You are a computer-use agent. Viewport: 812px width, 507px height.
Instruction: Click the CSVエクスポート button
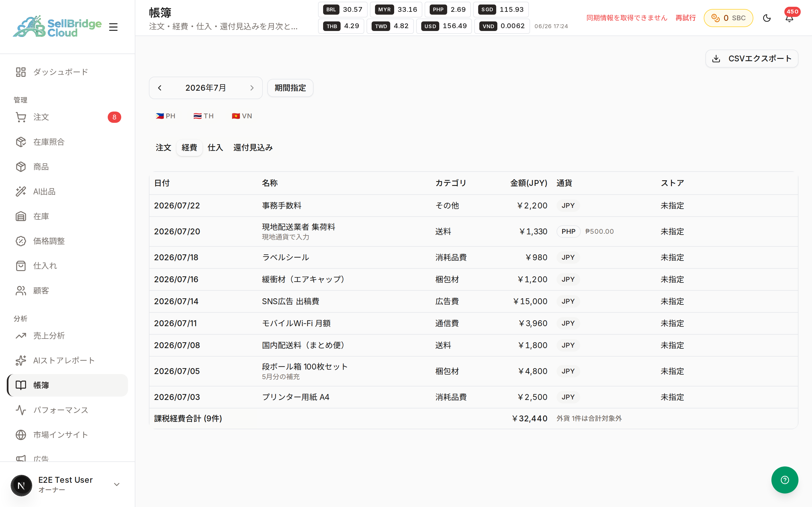pyautogui.click(x=752, y=59)
